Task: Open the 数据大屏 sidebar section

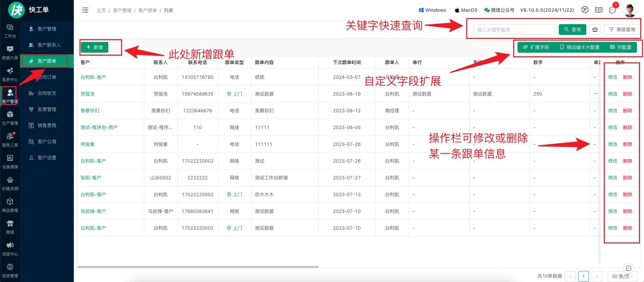Action: [10, 53]
